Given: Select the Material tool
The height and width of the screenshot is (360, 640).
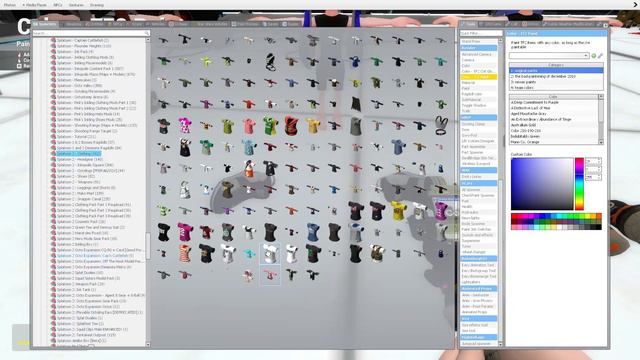Looking at the screenshot, I should pyautogui.click(x=478, y=82).
